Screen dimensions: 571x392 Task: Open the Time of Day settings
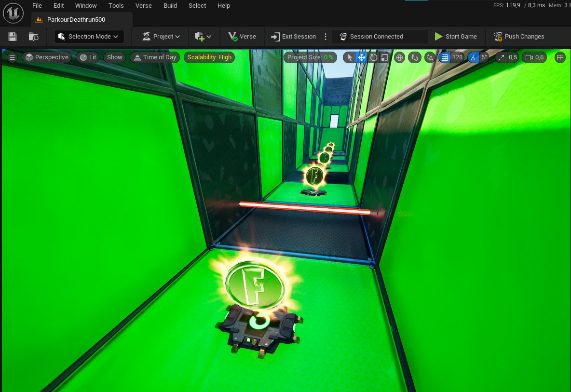(x=155, y=57)
